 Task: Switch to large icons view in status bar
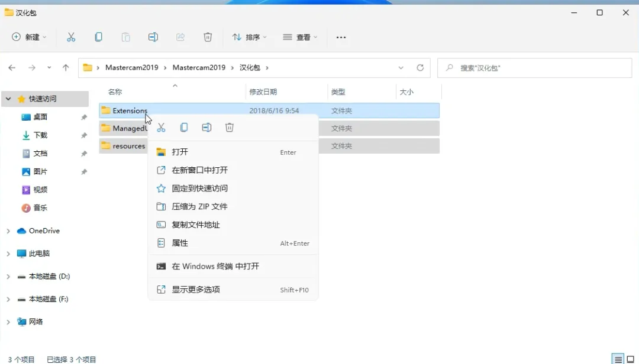pos(631,359)
